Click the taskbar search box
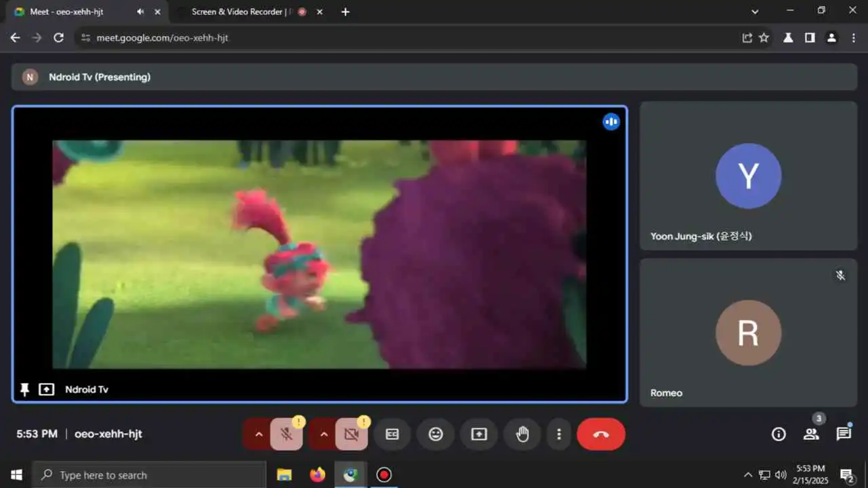This screenshot has width=868, height=488. pyautogui.click(x=149, y=475)
